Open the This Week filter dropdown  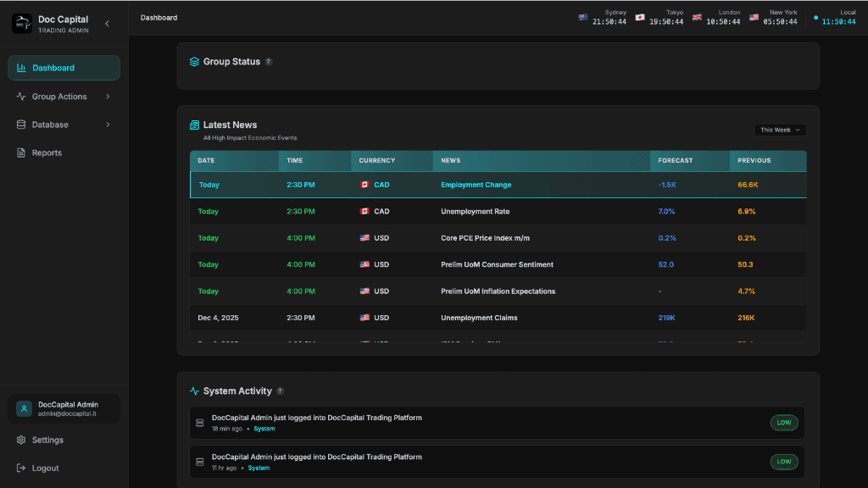click(x=779, y=130)
